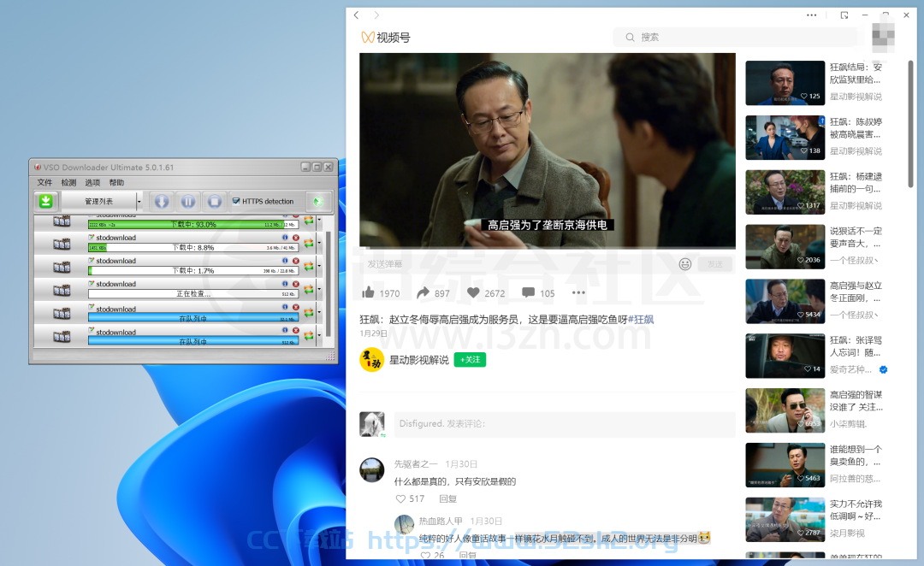The width and height of the screenshot is (924, 566).
Task: Open the 管理列表 dropdown arrow
Action: pyautogui.click(x=139, y=202)
